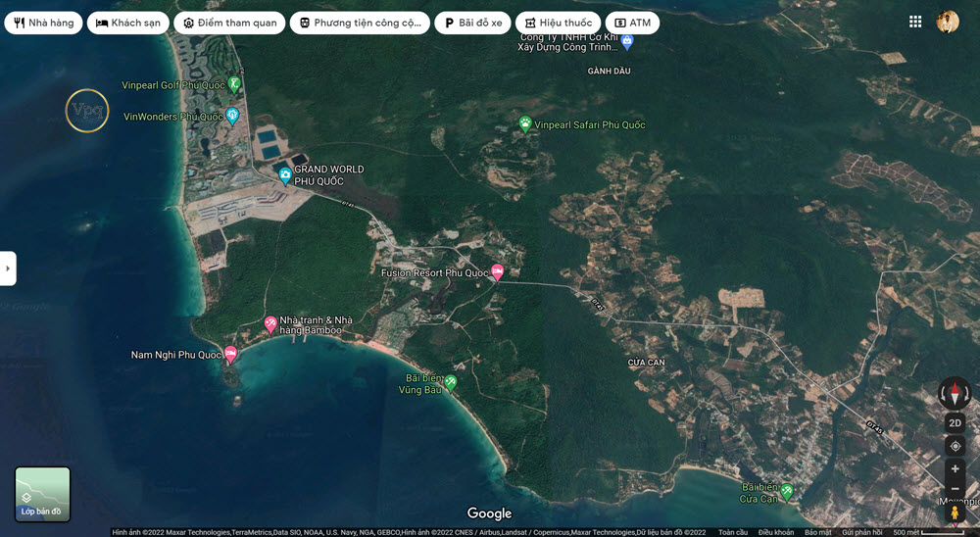Filter by Nhà hàng category chip
980x537 pixels.
point(44,23)
